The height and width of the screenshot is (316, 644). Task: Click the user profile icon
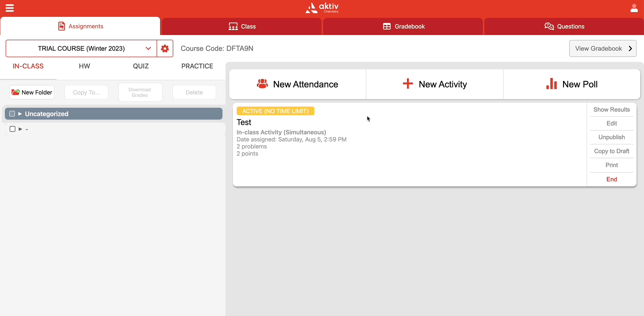[x=634, y=8]
